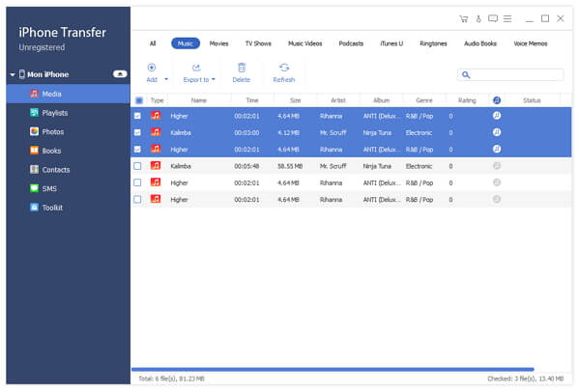This screenshot has width=580, height=392.
Task: Switch to the Music Videos tab
Action: click(305, 43)
